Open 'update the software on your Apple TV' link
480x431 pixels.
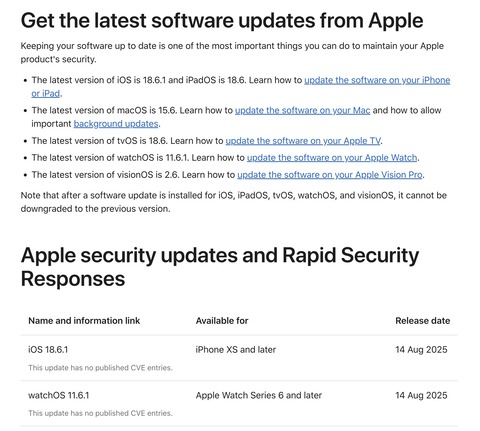[x=303, y=141]
